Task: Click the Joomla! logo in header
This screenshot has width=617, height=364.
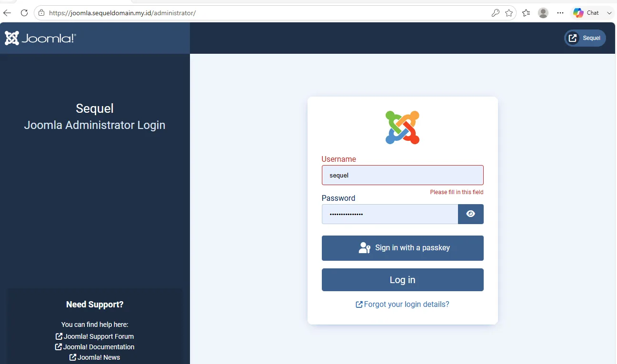Action: click(40, 38)
